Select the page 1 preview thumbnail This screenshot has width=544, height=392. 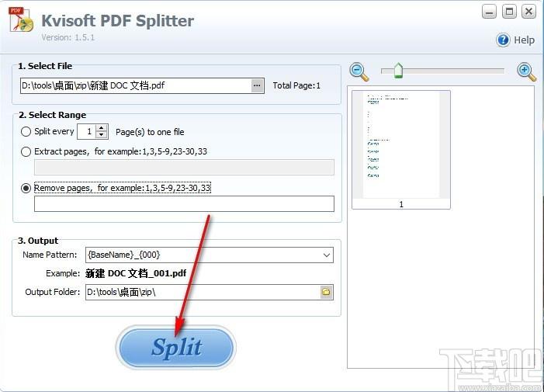pos(401,150)
